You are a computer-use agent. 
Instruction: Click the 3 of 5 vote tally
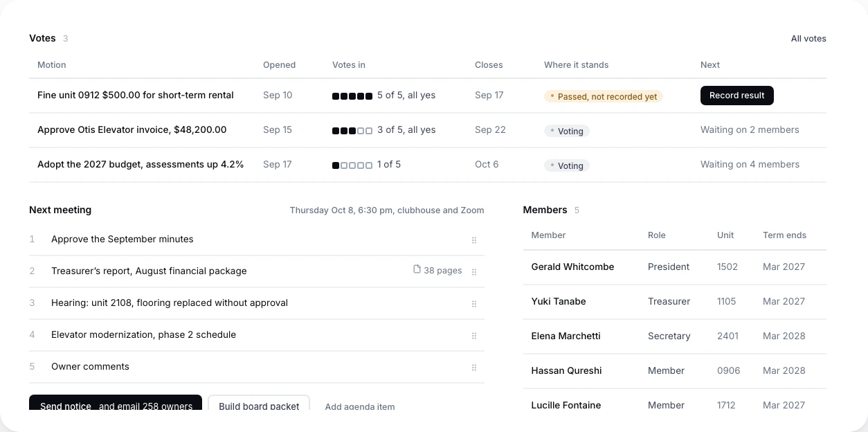coord(384,130)
